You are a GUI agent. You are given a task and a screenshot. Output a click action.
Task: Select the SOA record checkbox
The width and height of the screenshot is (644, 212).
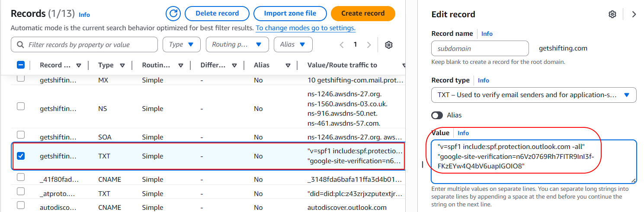click(x=21, y=135)
